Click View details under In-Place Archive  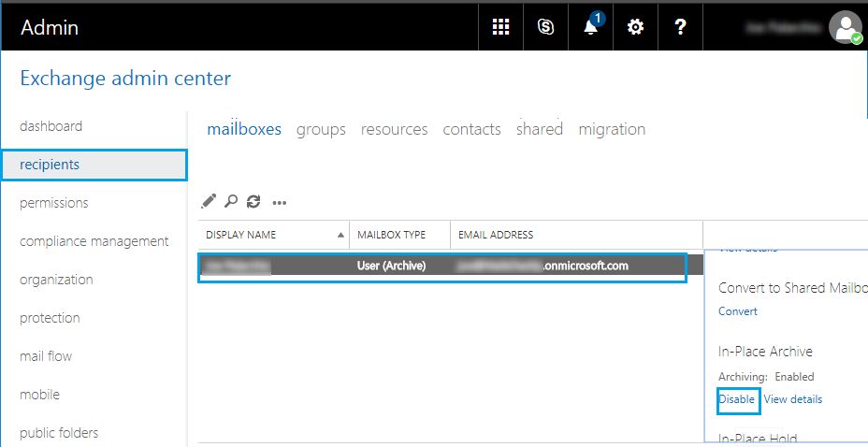coord(793,399)
